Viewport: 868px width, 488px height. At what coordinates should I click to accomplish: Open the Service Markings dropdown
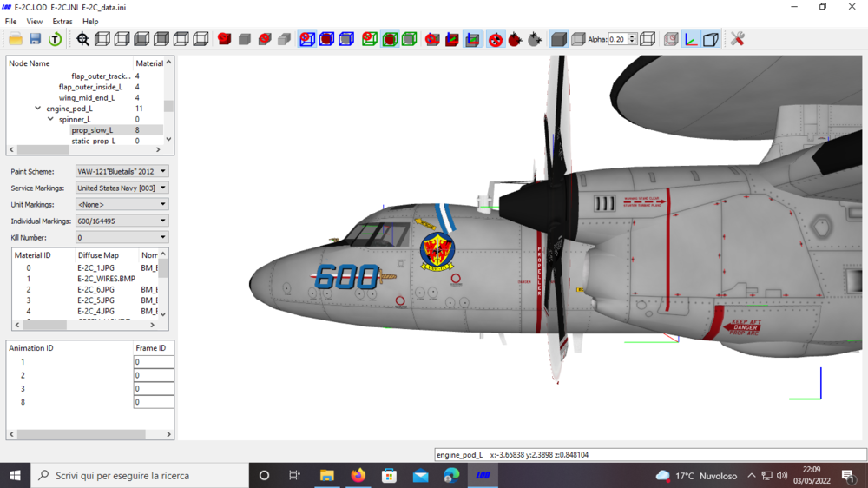pos(122,188)
